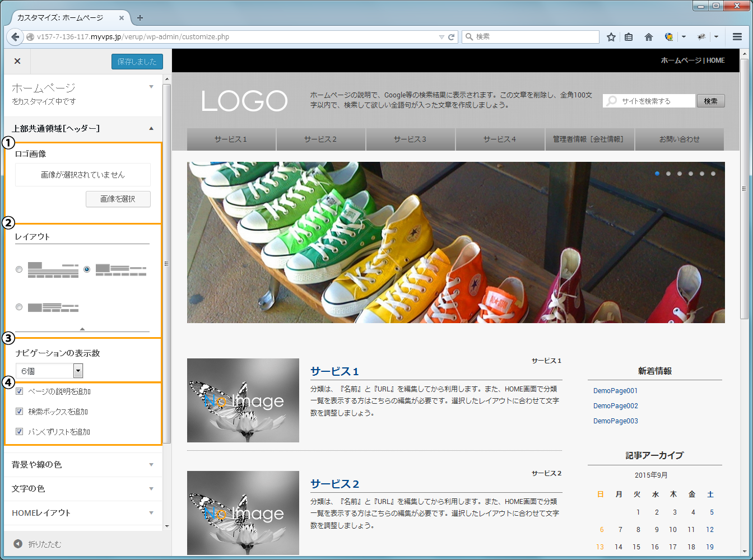Expand the HOMEレイアウト section
Viewport: 753px width, 560px height.
(83, 513)
